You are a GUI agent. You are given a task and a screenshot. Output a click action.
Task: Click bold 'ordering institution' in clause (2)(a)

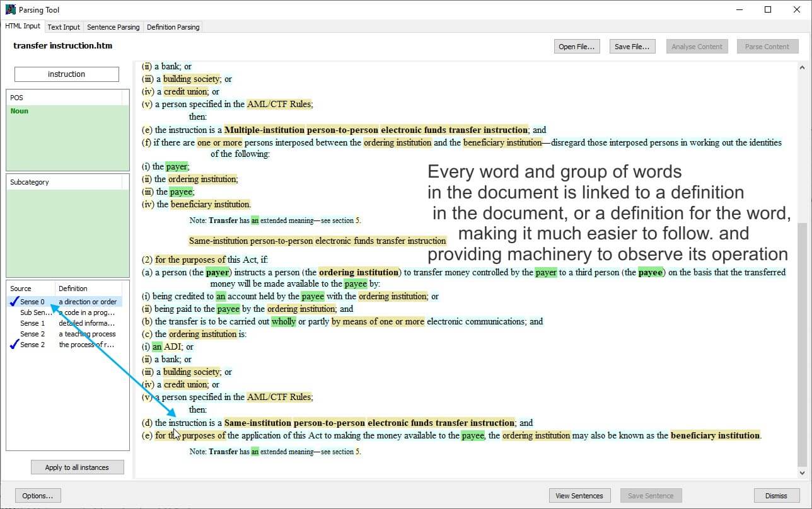click(x=359, y=272)
